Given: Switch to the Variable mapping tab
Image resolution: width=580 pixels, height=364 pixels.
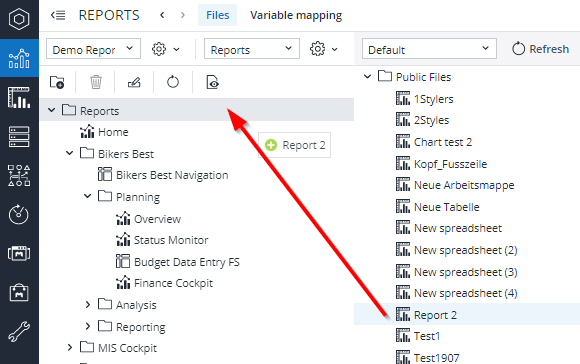Looking at the screenshot, I should 296,15.
